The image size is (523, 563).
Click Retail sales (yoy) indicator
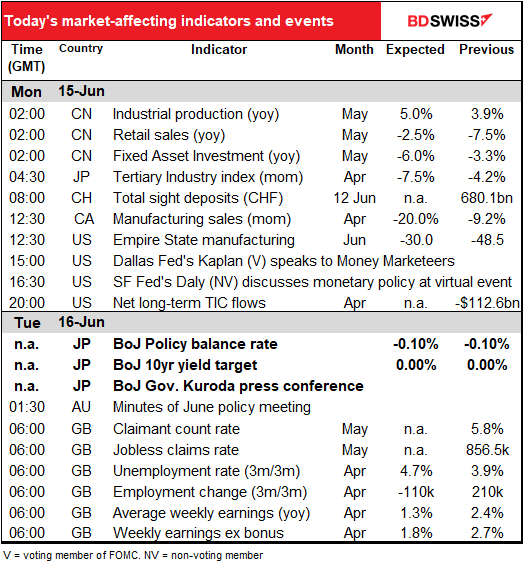pos(169,135)
